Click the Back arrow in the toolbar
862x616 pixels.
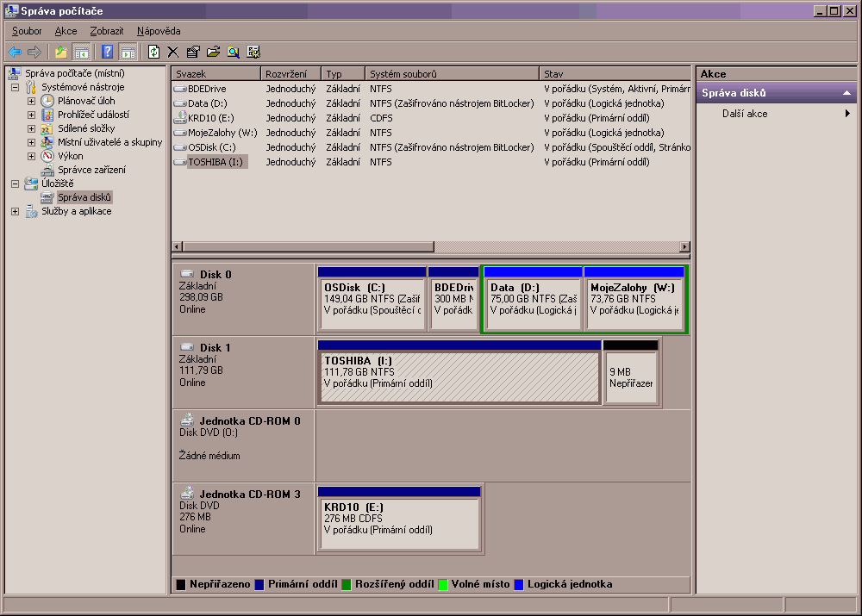click(x=15, y=52)
